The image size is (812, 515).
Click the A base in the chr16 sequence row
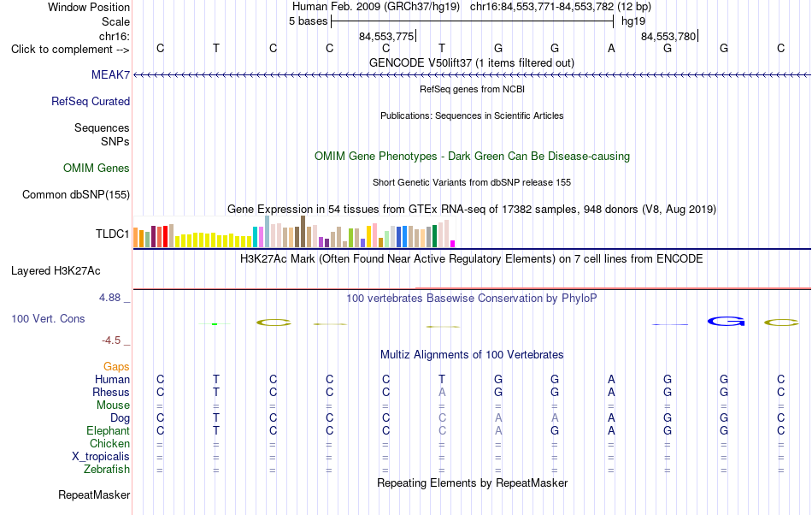[x=611, y=49]
